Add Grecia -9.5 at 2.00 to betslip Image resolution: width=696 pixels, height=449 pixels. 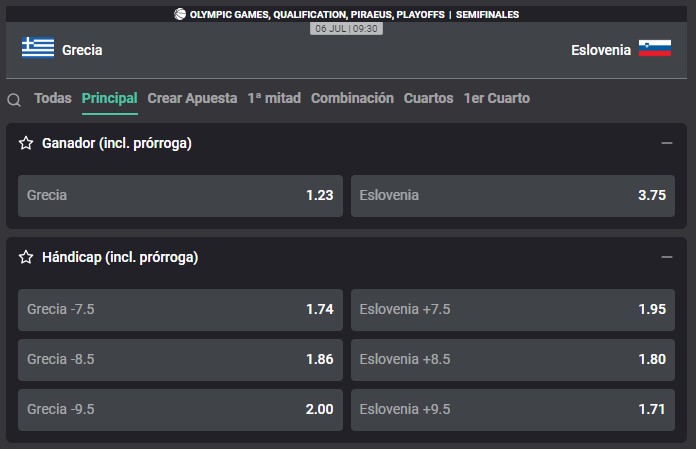click(x=180, y=409)
